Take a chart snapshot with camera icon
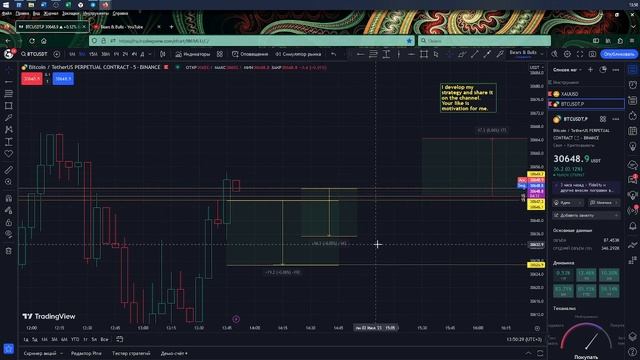 pos(592,54)
